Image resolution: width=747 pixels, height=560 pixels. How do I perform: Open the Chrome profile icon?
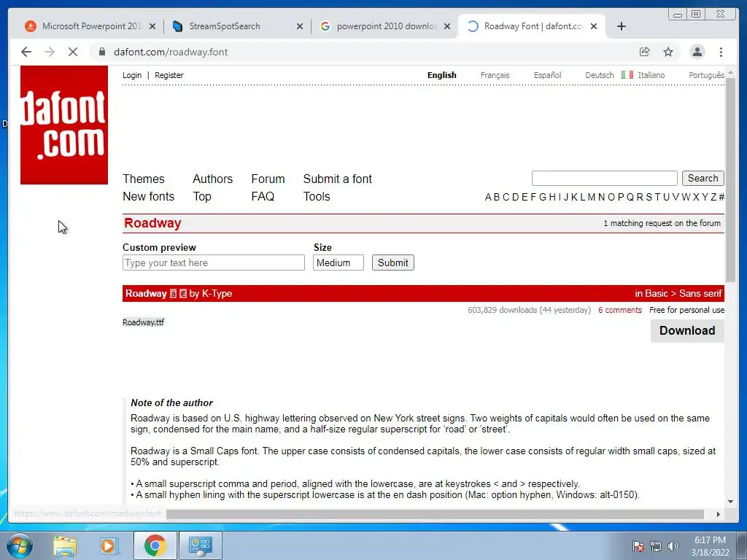697,52
